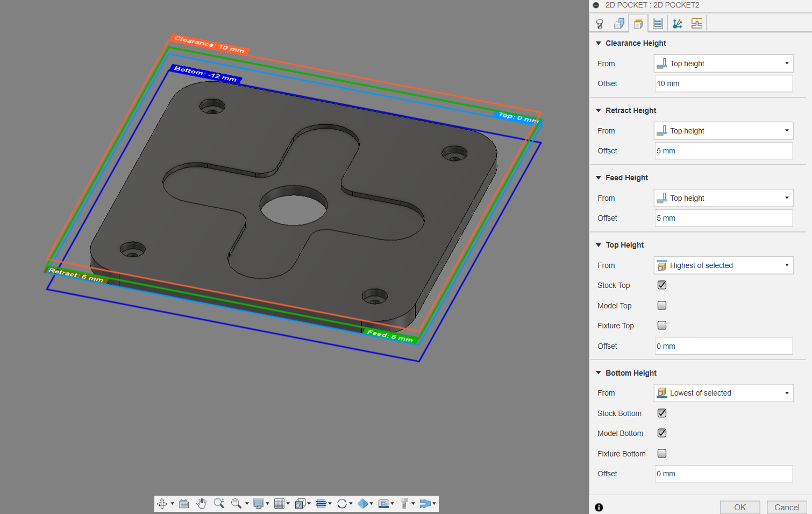Open the Clearance Height From dropdown
The image size is (812, 514).
pos(723,64)
